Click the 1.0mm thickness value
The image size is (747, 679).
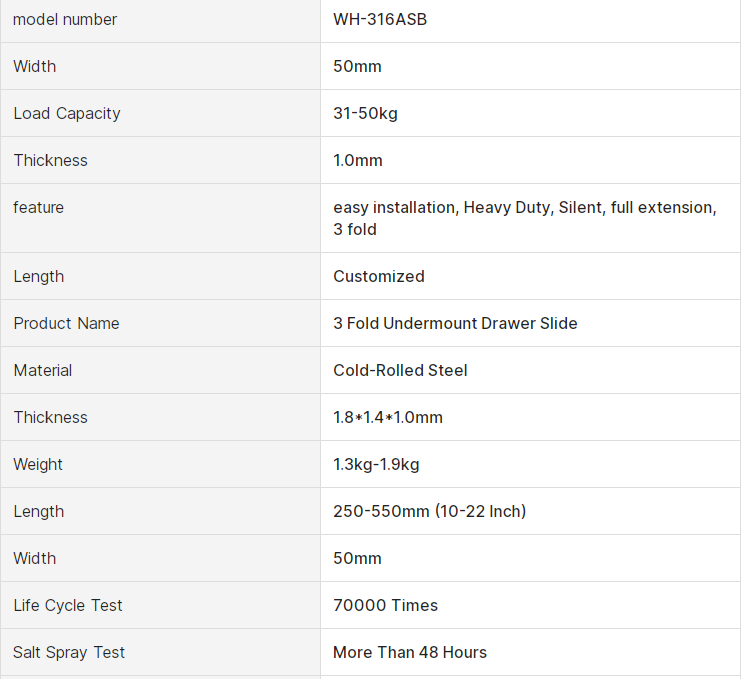pos(358,160)
